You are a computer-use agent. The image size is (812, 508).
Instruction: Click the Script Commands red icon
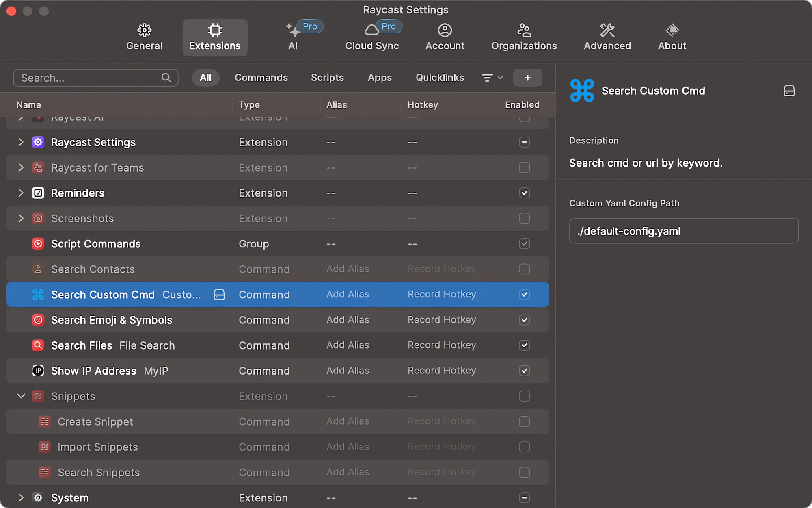(x=38, y=244)
